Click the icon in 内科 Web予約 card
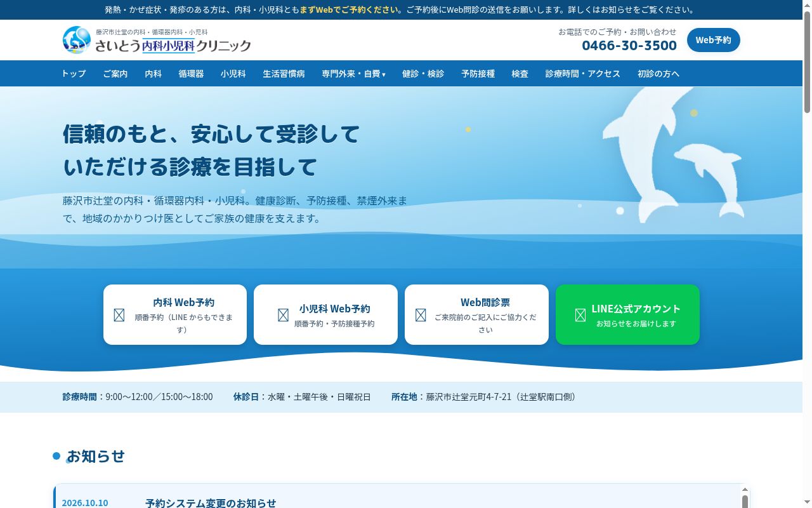The width and height of the screenshot is (812, 508). 119,315
